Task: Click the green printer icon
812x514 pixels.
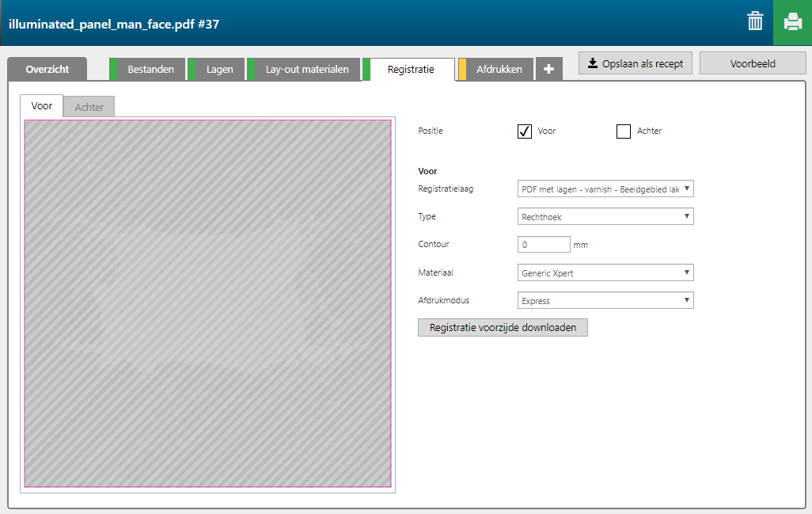Action: [x=792, y=22]
